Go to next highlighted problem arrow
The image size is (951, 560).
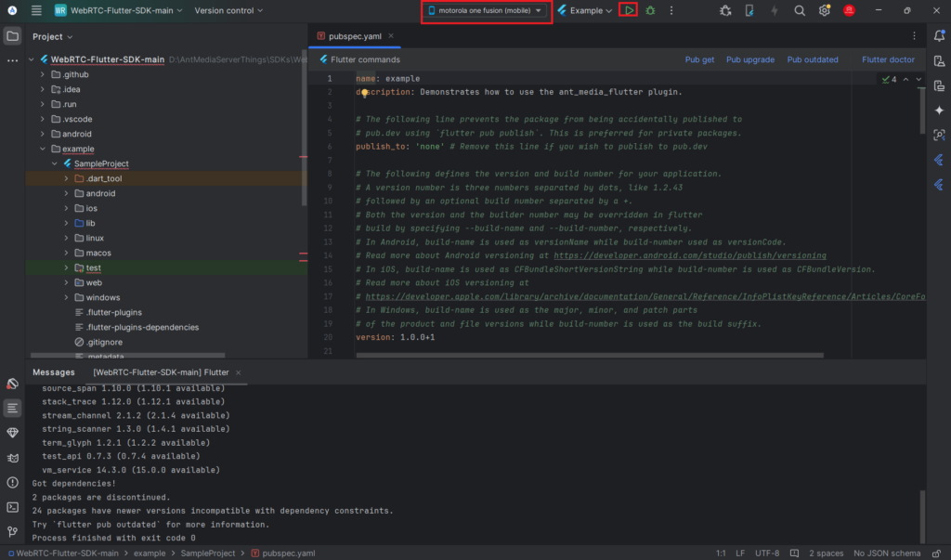click(918, 80)
